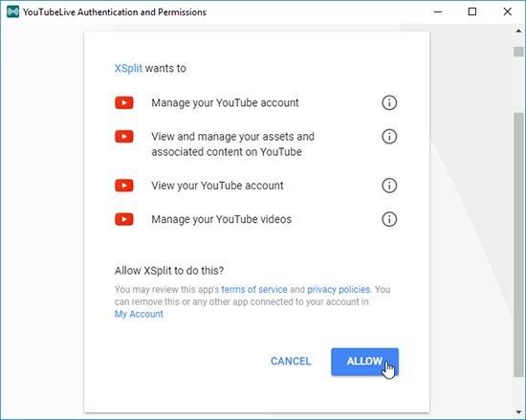Click YouTube logo beside View your YouTube account
Viewport: 526px width, 420px height.
click(x=124, y=186)
